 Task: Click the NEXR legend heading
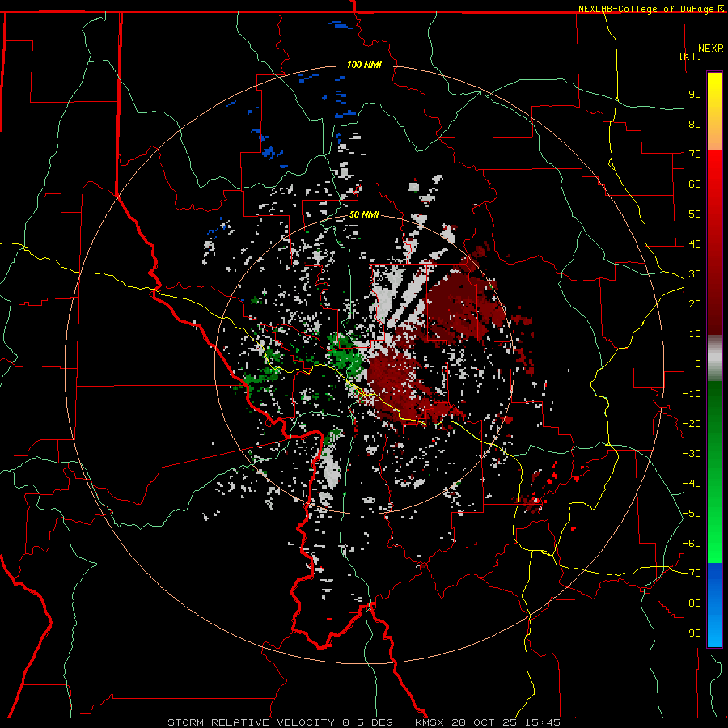tap(711, 49)
